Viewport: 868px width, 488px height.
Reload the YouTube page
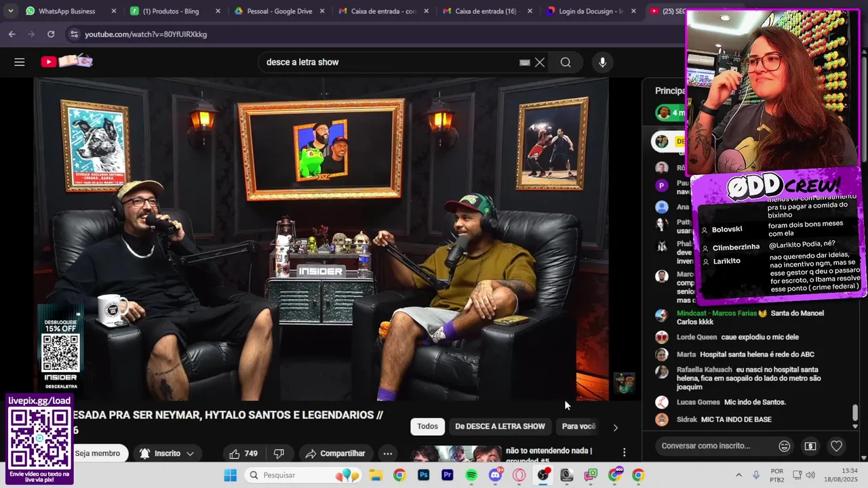click(x=51, y=34)
